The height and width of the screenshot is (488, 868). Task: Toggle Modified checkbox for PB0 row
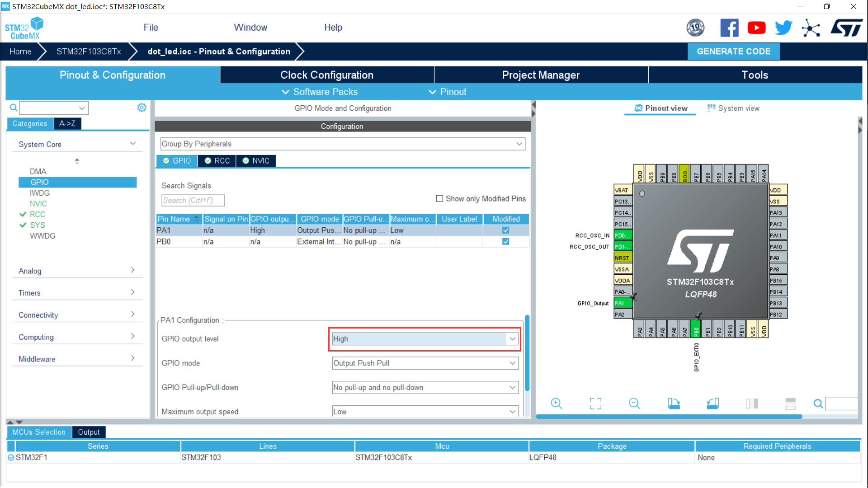(x=506, y=241)
